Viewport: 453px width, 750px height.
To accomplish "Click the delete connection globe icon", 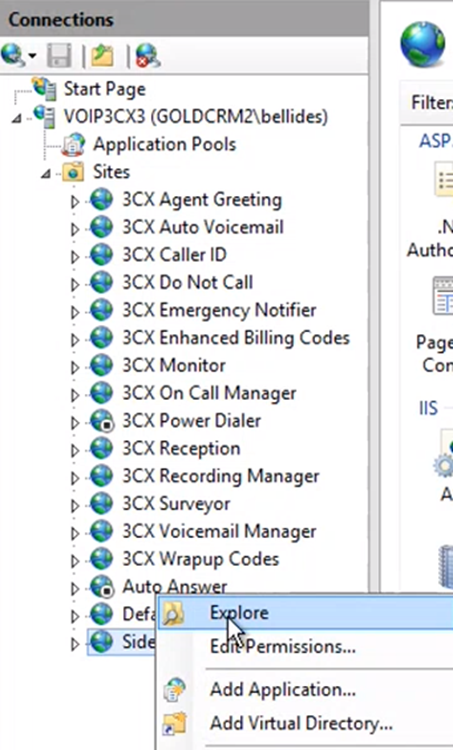I will click(148, 55).
